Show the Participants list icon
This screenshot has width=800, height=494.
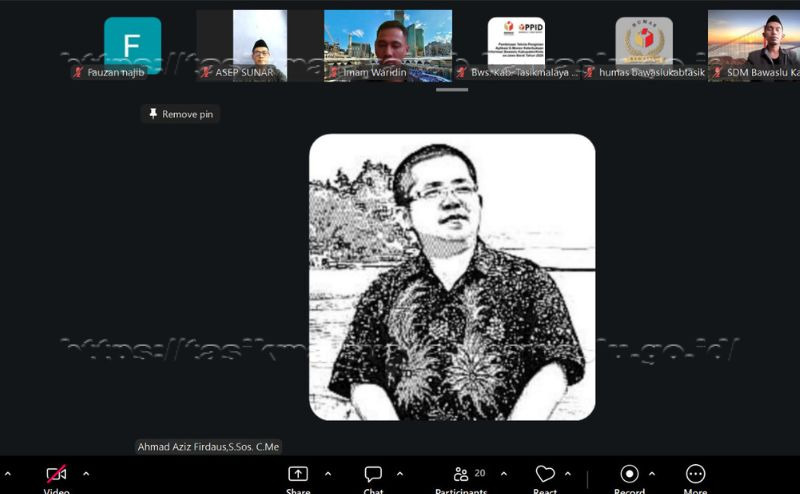(461, 474)
